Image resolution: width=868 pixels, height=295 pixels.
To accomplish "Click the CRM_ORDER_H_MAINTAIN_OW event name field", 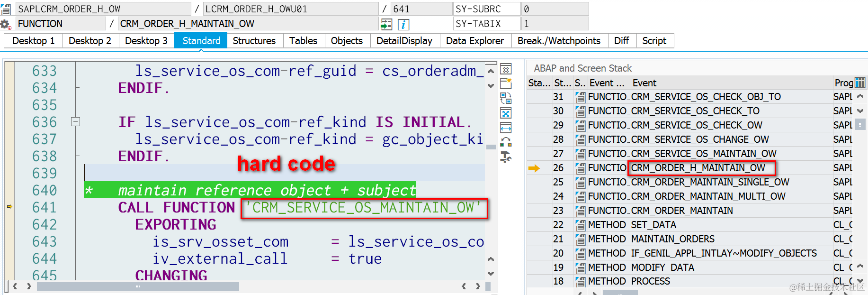I will 248,24.
